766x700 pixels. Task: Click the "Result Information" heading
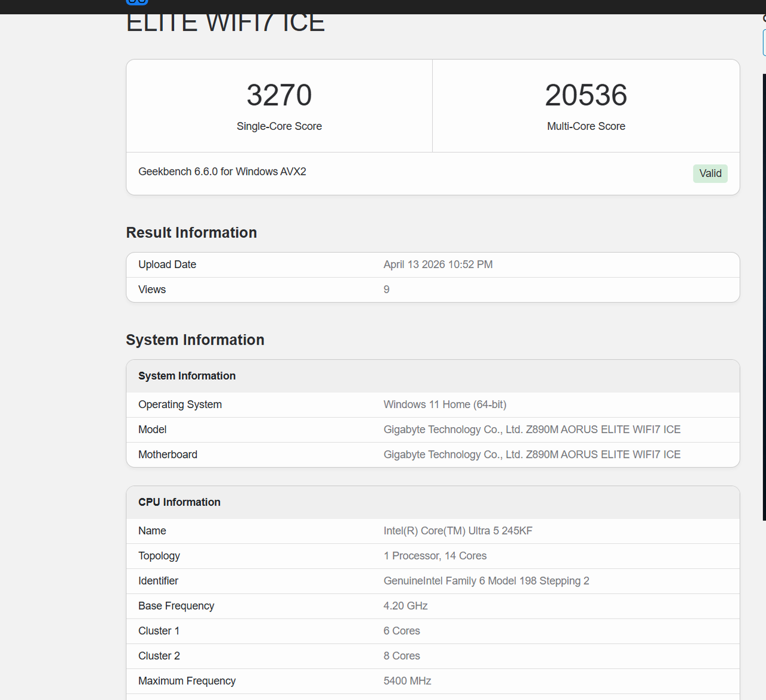[191, 233]
